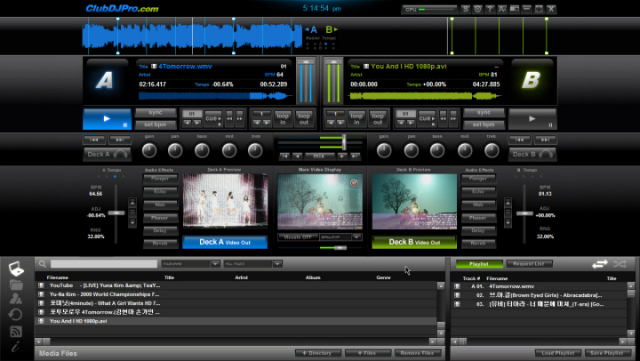The width and height of the screenshot is (640, 361).
Task: Sort media list by Artist column
Action: click(241, 278)
